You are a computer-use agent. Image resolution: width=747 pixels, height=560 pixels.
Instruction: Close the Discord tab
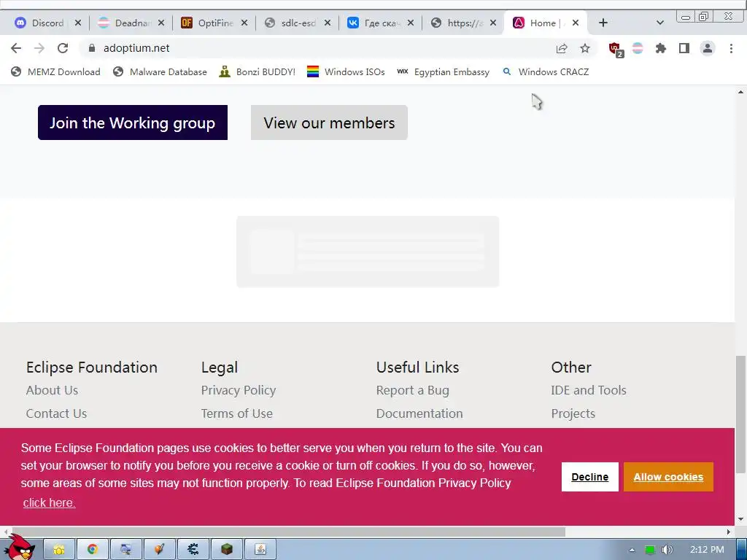[77, 23]
